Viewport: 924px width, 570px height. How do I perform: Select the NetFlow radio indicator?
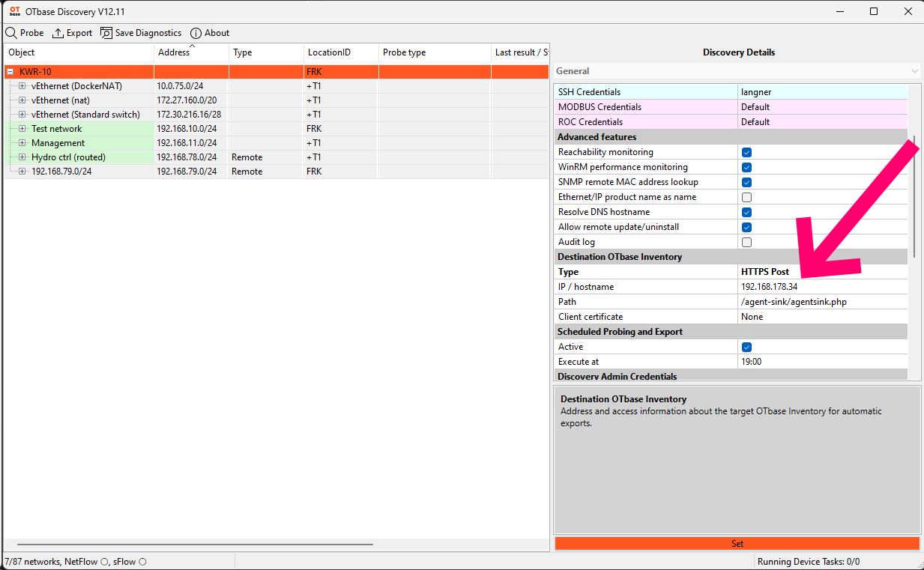point(104,562)
